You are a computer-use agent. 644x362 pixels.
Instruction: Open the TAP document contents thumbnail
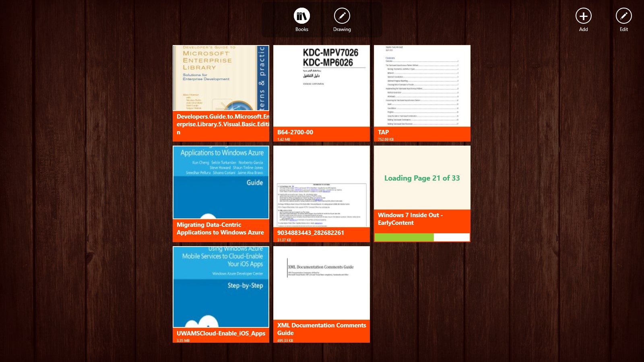click(422, 86)
